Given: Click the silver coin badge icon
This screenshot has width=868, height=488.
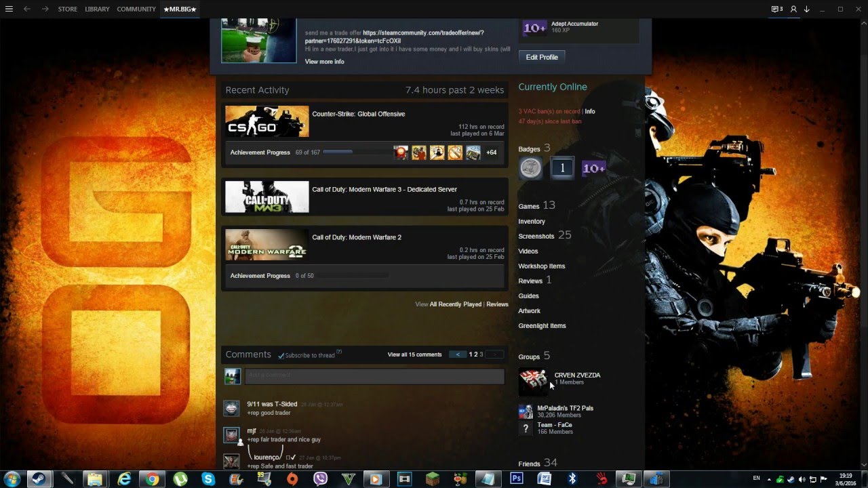Looking at the screenshot, I should (x=531, y=168).
